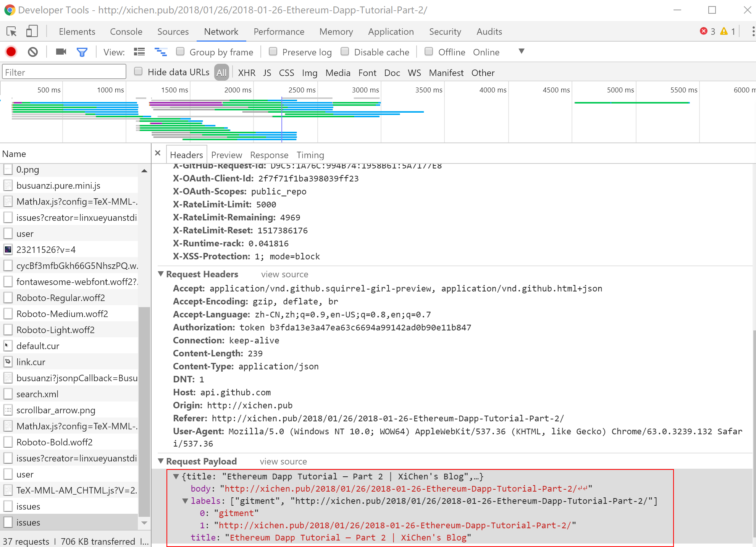
Task: Filter requests by Font type
Action: 367,73
